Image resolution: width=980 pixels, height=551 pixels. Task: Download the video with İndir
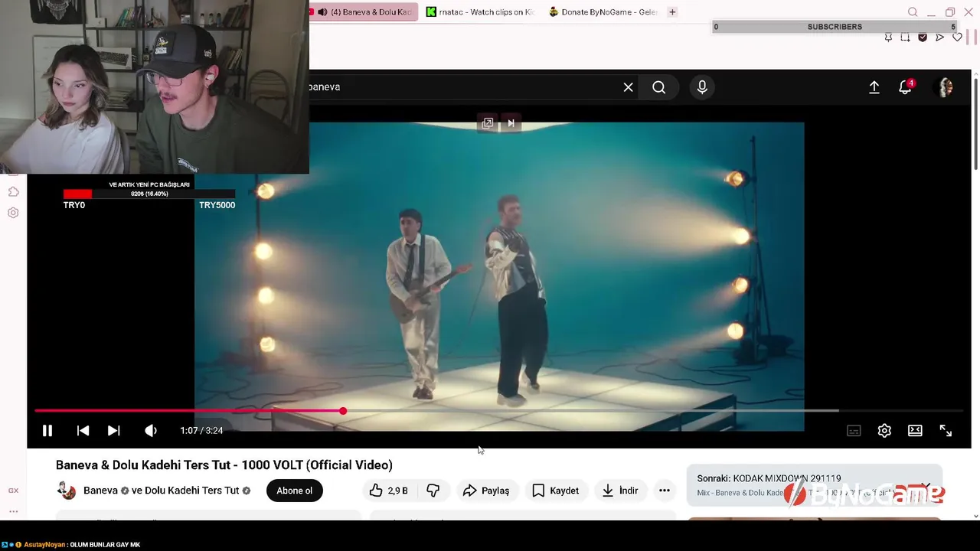pos(620,491)
